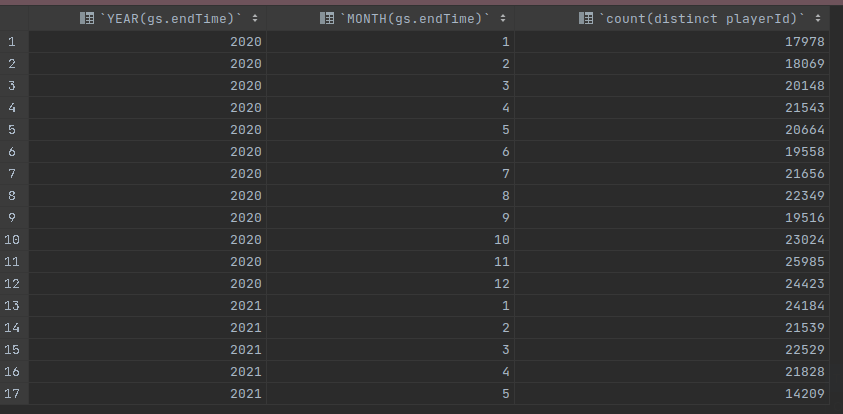Click the count cell 22349

(x=672, y=196)
